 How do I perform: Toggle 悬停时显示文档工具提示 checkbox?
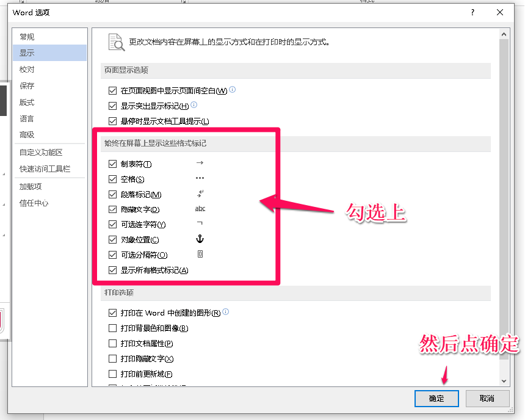click(x=112, y=121)
